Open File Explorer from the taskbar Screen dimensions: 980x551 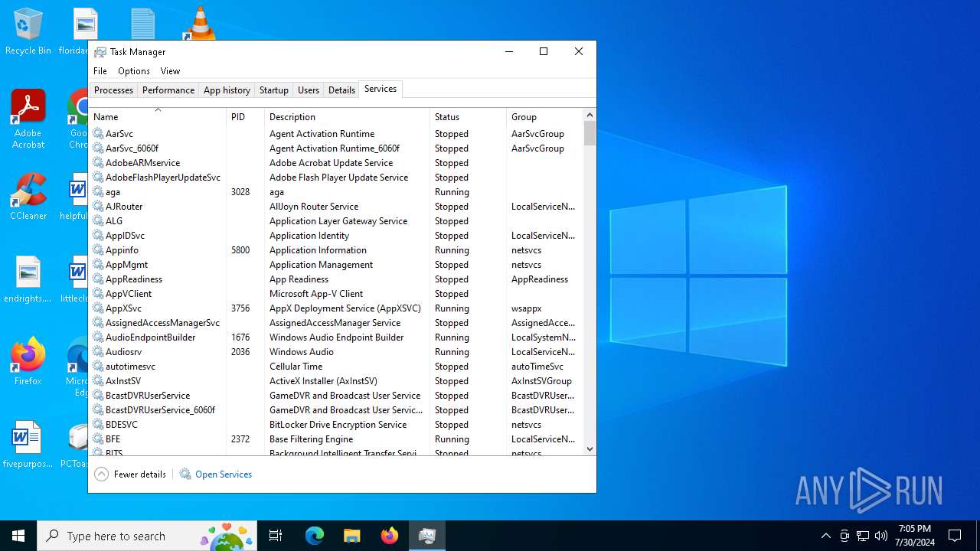(x=351, y=536)
